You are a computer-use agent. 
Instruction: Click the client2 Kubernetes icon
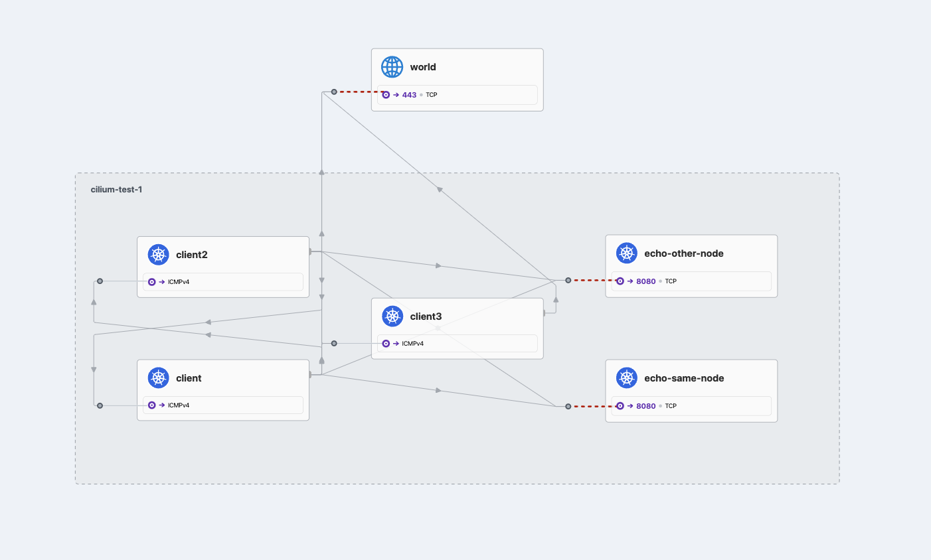(x=158, y=255)
